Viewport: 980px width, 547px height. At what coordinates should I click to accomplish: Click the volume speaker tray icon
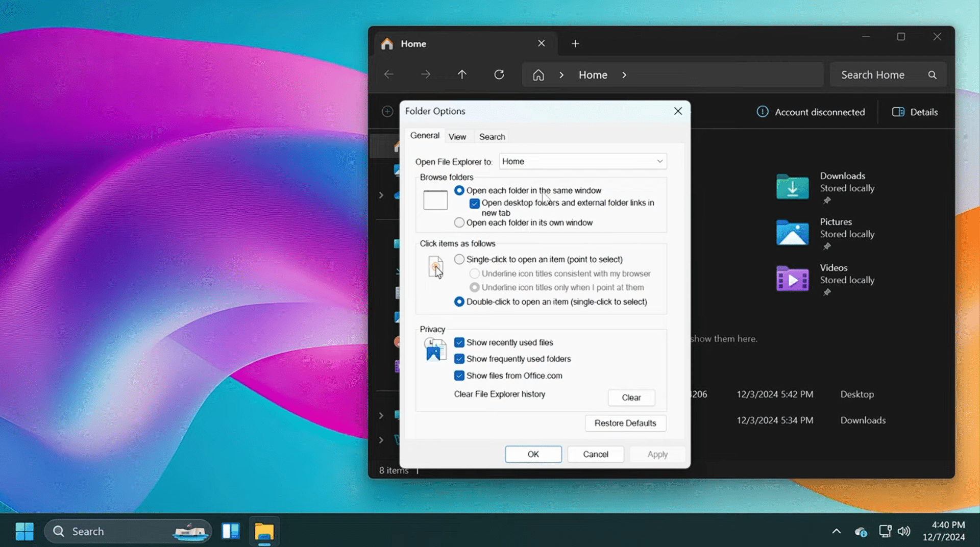[x=904, y=531]
